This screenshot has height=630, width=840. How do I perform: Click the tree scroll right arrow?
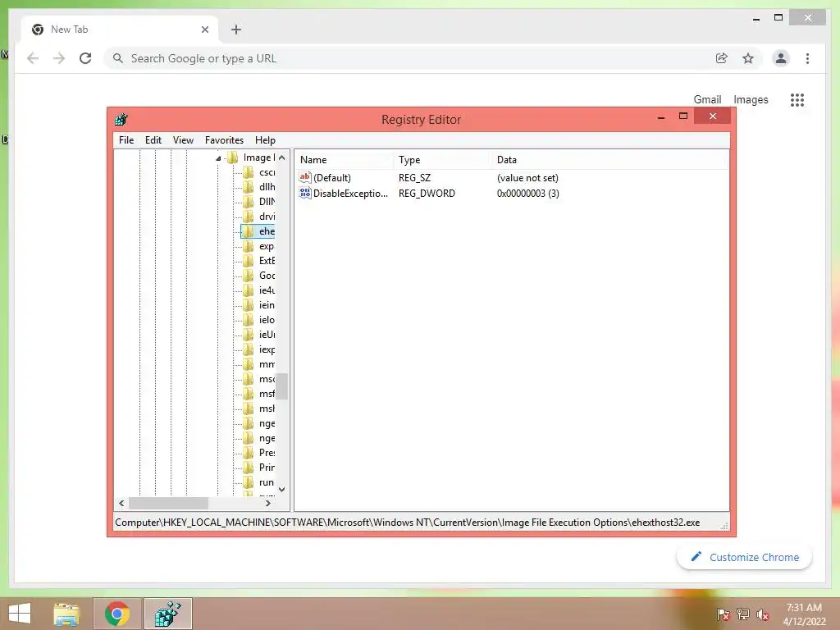click(268, 503)
